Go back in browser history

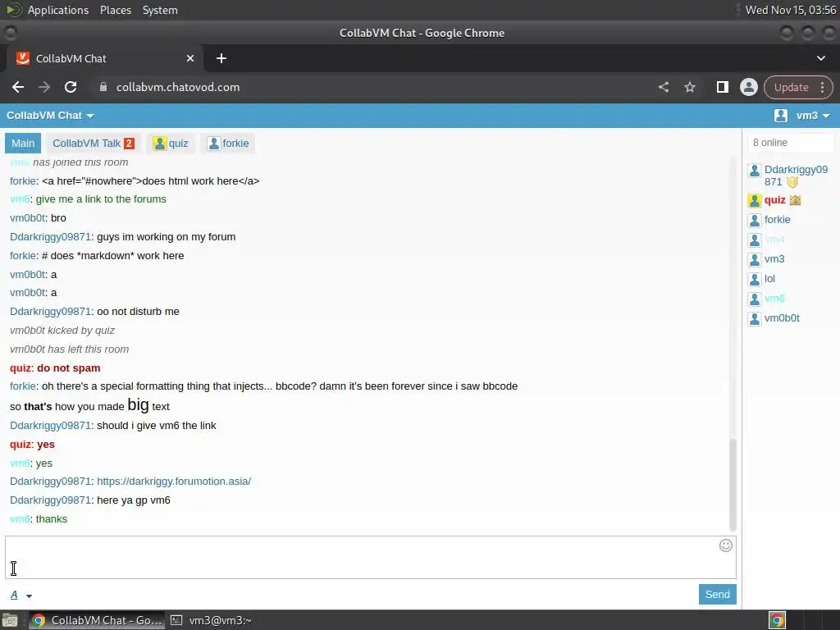[18, 87]
